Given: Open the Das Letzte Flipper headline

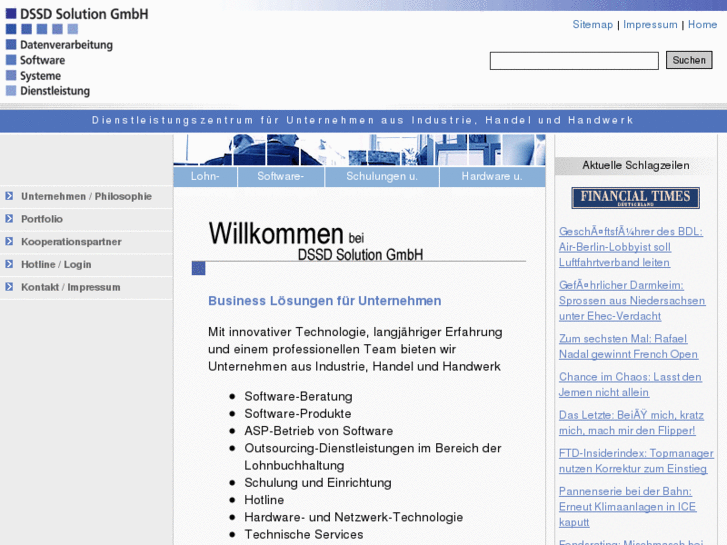Looking at the screenshot, I should [631, 423].
